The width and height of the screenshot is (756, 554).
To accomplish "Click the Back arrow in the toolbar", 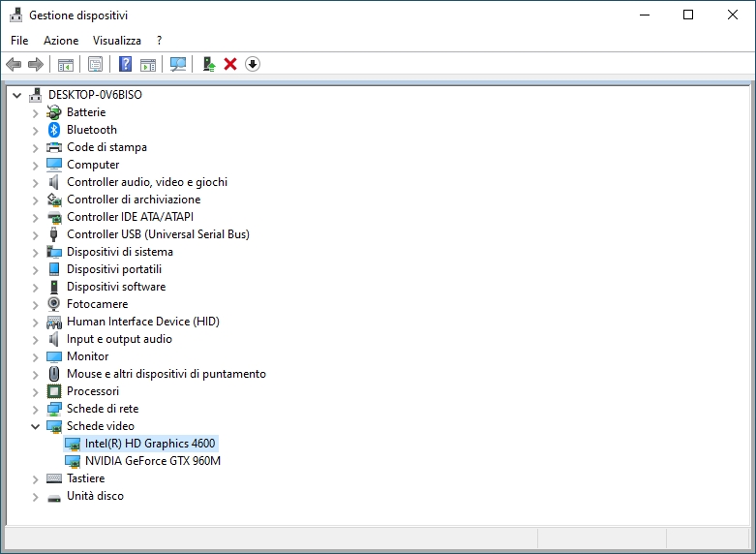I will pyautogui.click(x=14, y=64).
